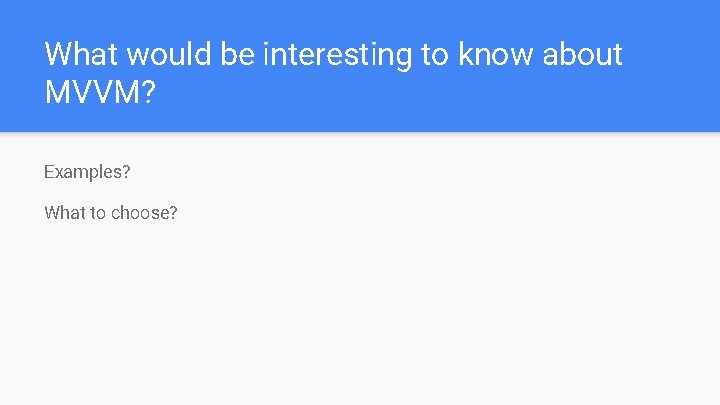720x405 pixels.
Task: Click the word "to" in the title
Action: click(435, 54)
